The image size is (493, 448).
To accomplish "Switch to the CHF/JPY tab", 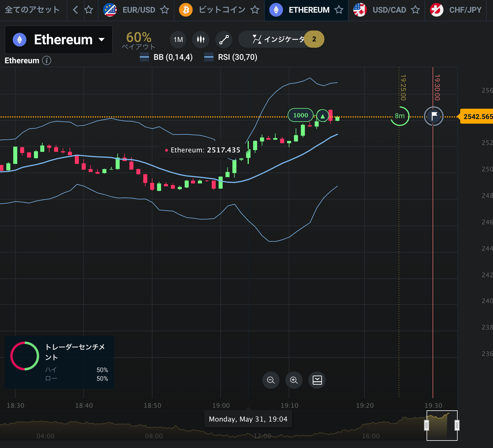I will click(x=456, y=10).
